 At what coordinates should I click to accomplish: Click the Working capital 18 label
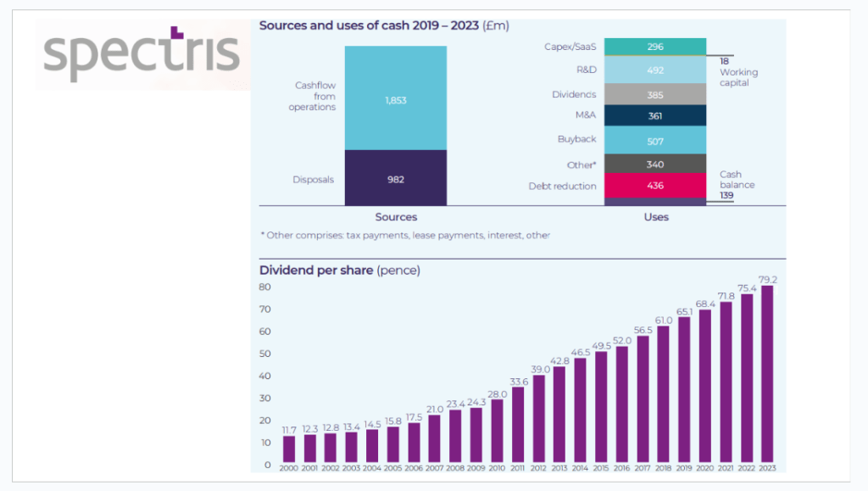[738, 73]
